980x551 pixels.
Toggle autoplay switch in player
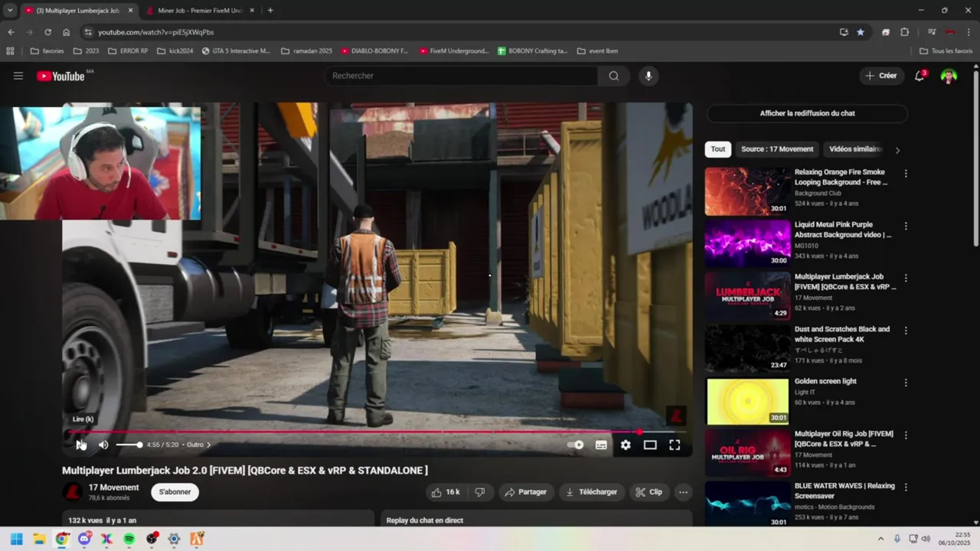click(576, 445)
